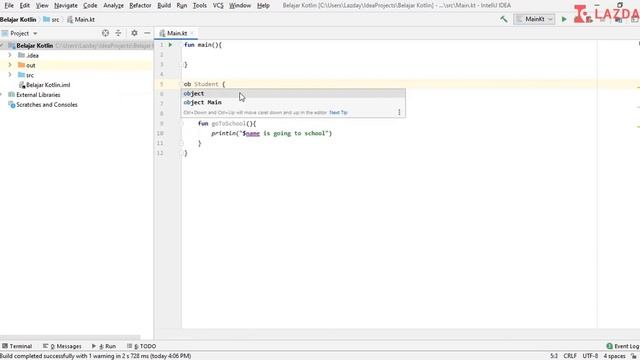Close the Main.kt editor tab
Viewport: 640px width, 360px height.
point(192,33)
